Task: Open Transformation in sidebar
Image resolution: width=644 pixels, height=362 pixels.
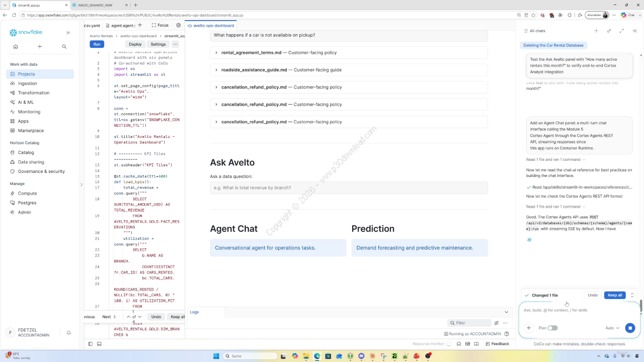Action: [40, 93]
